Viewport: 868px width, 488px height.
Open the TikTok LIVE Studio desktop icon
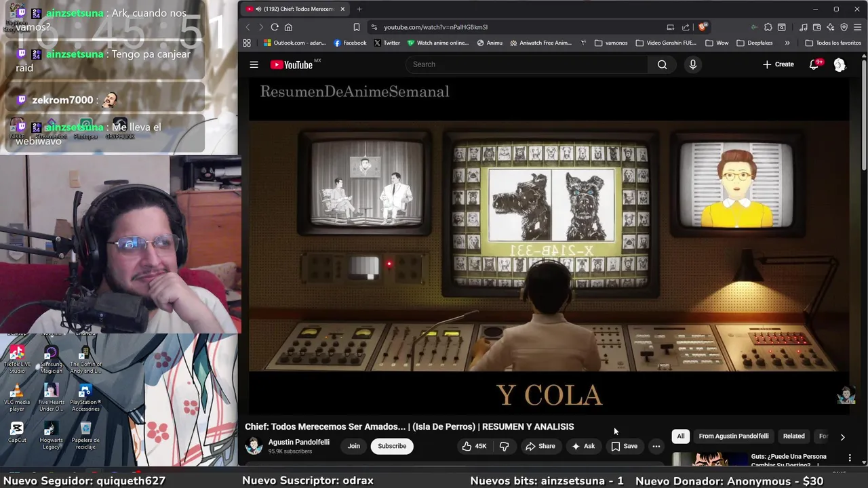(x=17, y=359)
